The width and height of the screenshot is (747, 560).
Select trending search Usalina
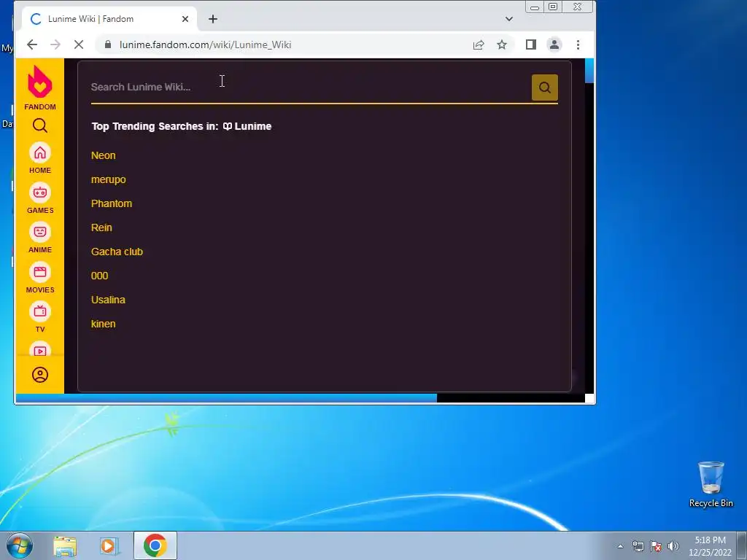coord(108,300)
